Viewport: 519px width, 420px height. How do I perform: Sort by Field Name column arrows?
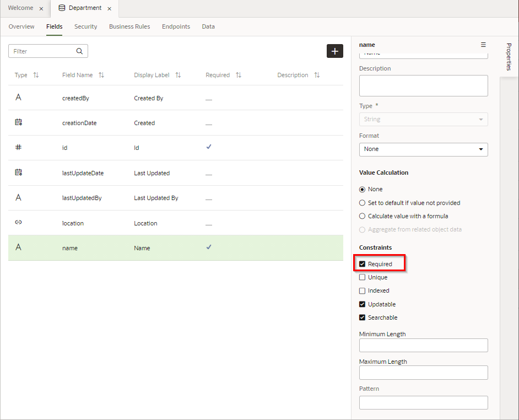tap(101, 75)
